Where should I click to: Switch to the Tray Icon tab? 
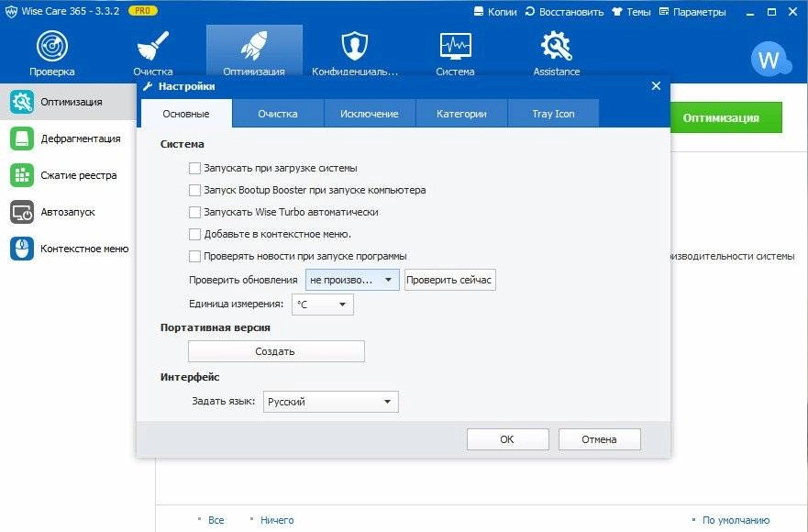[553, 114]
